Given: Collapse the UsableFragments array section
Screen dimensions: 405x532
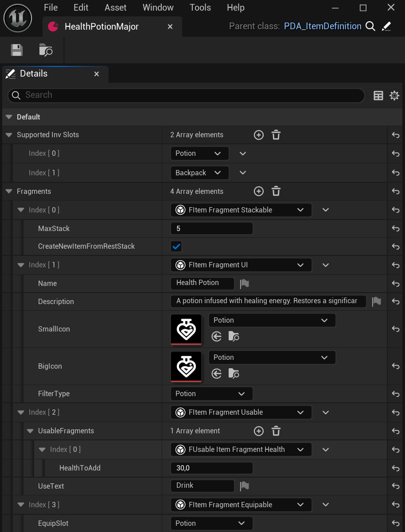Looking at the screenshot, I should pyautogui.click(x=30, y=431).
